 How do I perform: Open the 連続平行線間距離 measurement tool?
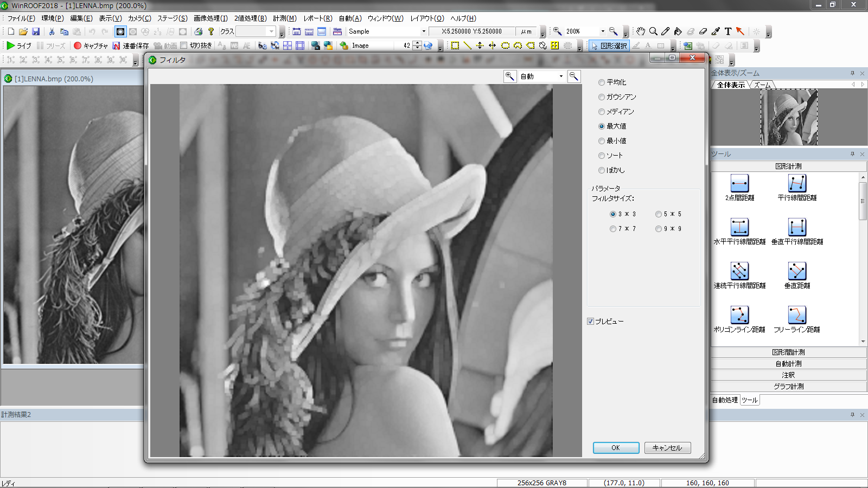click(x=739, y=275)
